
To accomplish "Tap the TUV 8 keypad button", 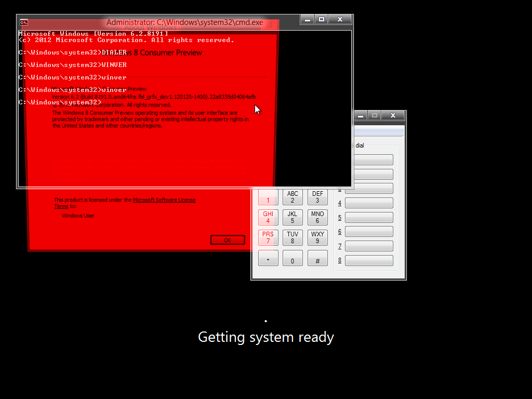I will coord(292,237).
